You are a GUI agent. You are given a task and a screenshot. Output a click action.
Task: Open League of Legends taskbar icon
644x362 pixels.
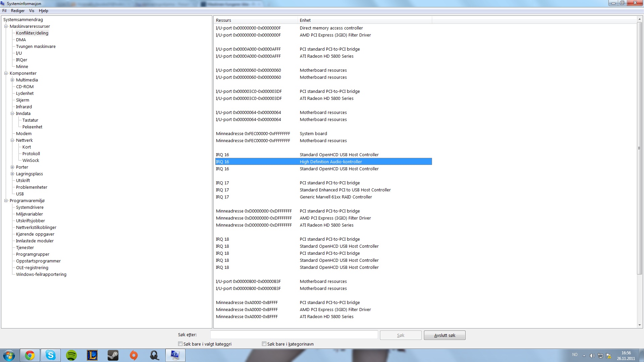(x=92, y=355)
